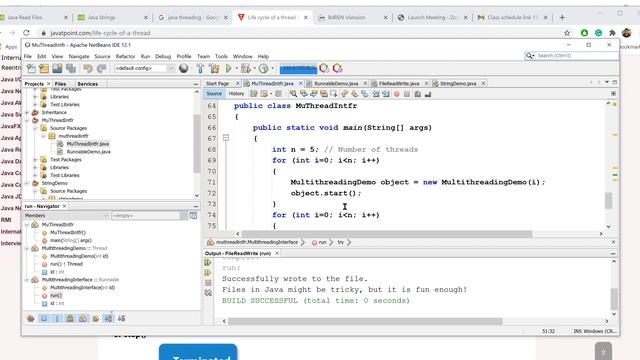The width and height of the screenshot is (640, 360).
Task: Toggle Show Inner Classes filter in Navigator
Action: point(83,318)
